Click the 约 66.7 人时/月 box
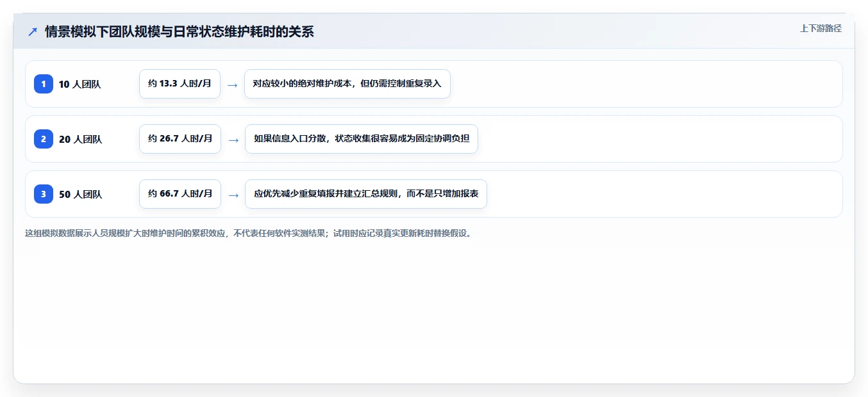The height and width of the screenshot is (397, 868). (180, 194)
